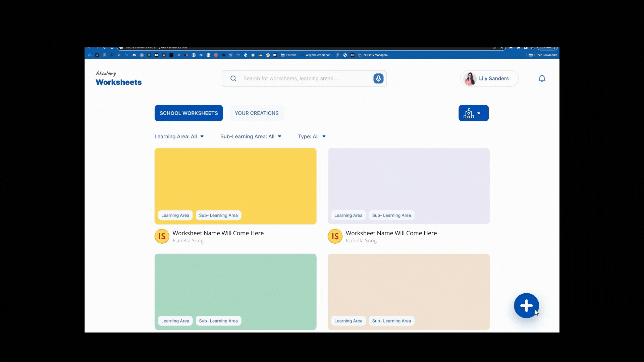Click Lily Sanders profile avatar
The width and height of the screenshot is (644, 362).
[470, 79]
